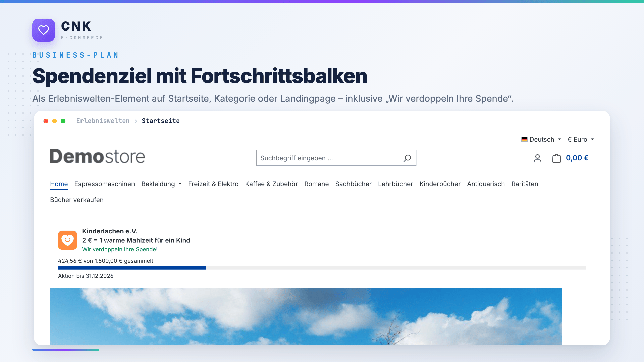This screenshot has width=644, height=362.
Task: Click '2 € = 1 warme Mahlzeit' text
Action: click(x=136, y=240)
